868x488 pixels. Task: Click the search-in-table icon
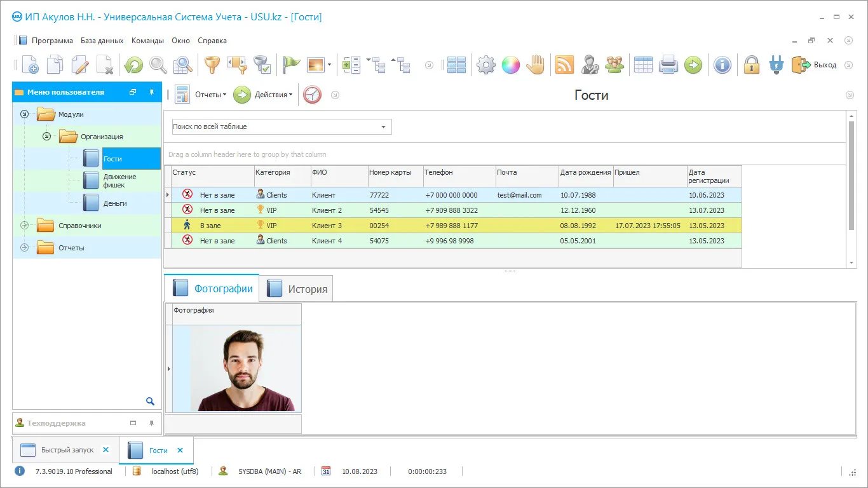tap(183, 65)
